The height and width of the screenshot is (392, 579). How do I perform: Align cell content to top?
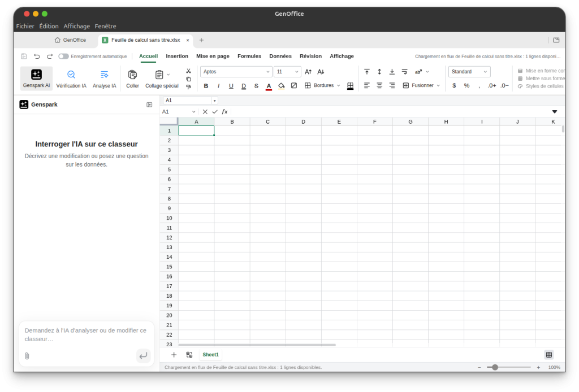point(366,72)
